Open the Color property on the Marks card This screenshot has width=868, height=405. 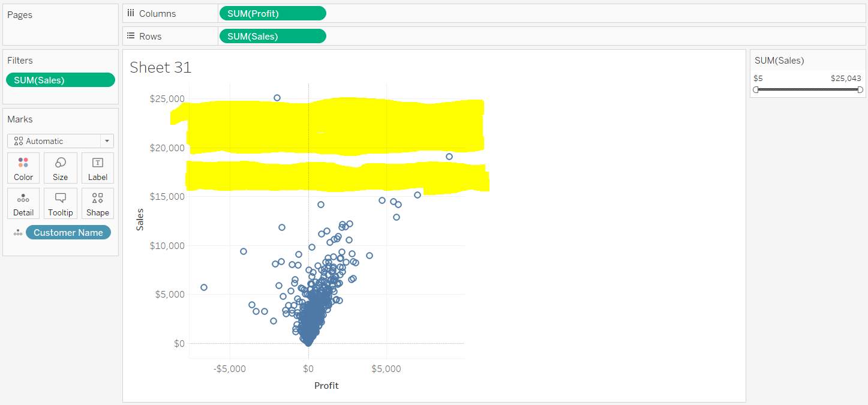(23, 168)
